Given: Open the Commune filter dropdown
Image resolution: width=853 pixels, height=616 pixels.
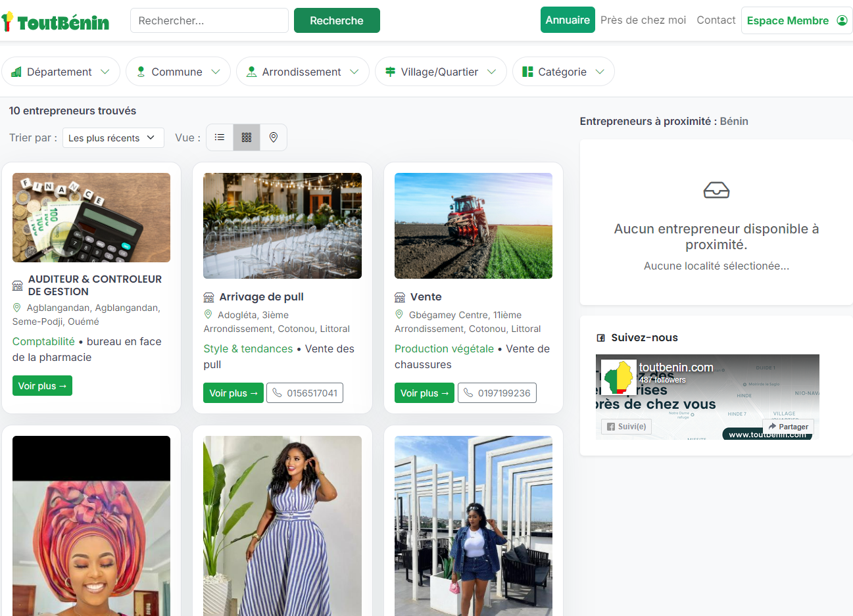Looking at the screenshot, I should [178, 72].
